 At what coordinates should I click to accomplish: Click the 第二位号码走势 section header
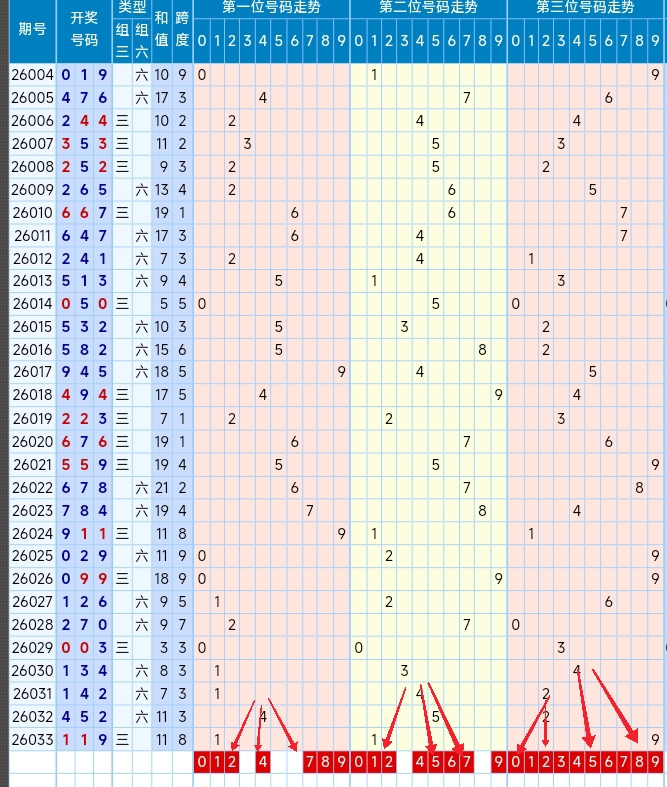pyautogui.click(x=428, y=7)
